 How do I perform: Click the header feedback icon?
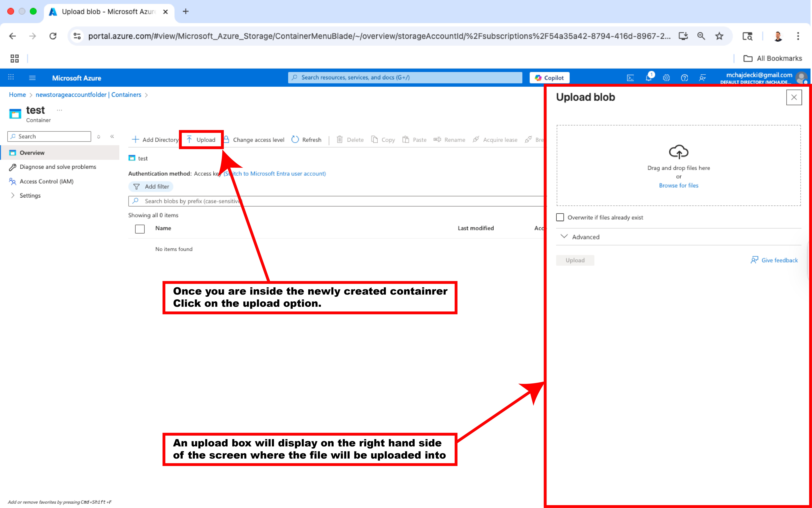pyautogui.click(x=702, y=78)
